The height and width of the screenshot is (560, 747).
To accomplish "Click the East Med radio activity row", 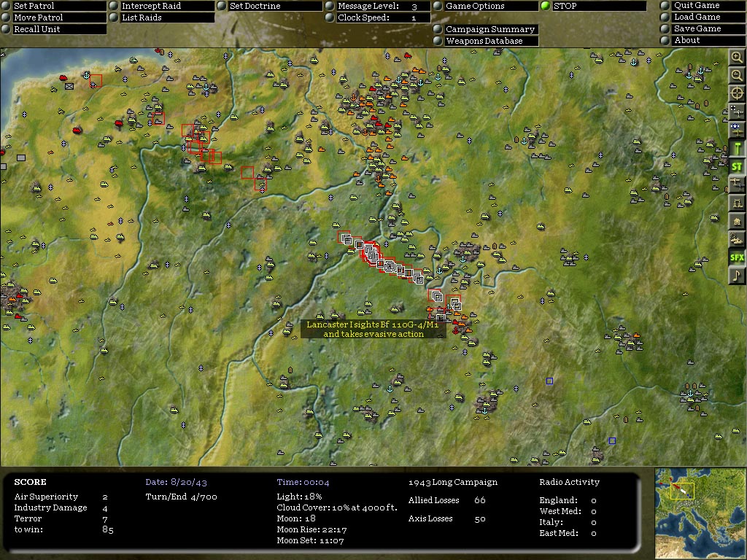I will click(568, 533).
